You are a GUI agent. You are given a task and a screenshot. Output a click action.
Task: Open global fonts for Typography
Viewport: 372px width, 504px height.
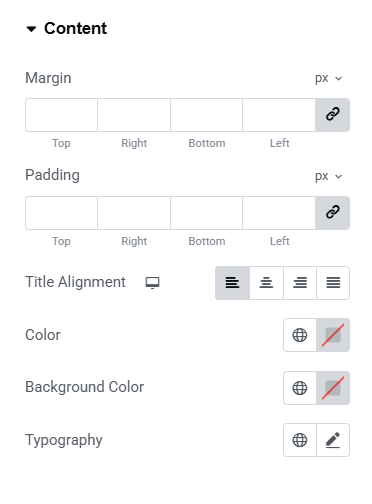click(300, 440)
